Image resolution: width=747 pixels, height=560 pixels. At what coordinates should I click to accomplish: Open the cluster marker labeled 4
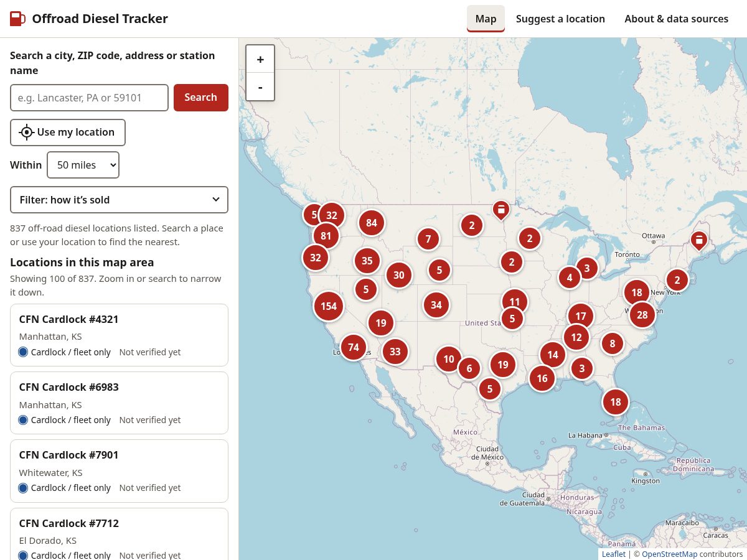[x=570, y=278]
